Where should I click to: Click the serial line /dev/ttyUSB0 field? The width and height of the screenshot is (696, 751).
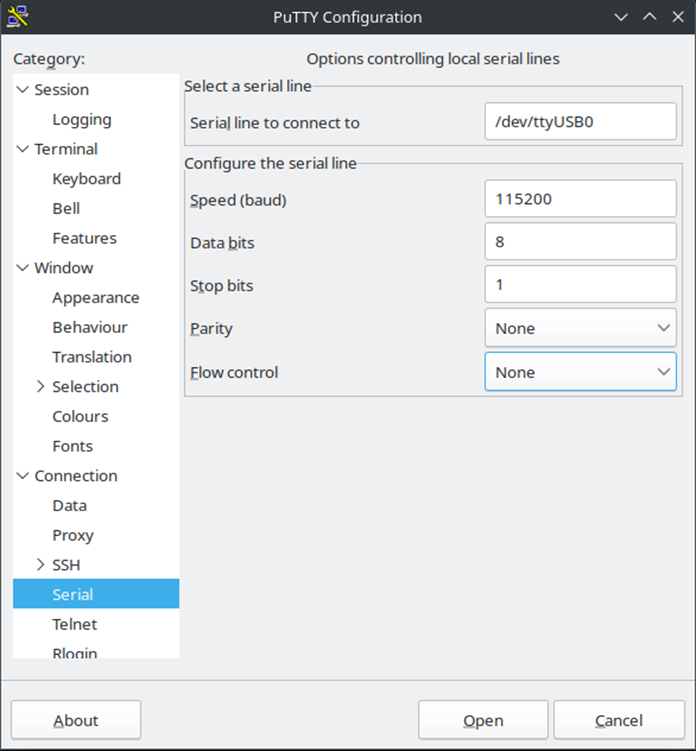pos(581,121)
